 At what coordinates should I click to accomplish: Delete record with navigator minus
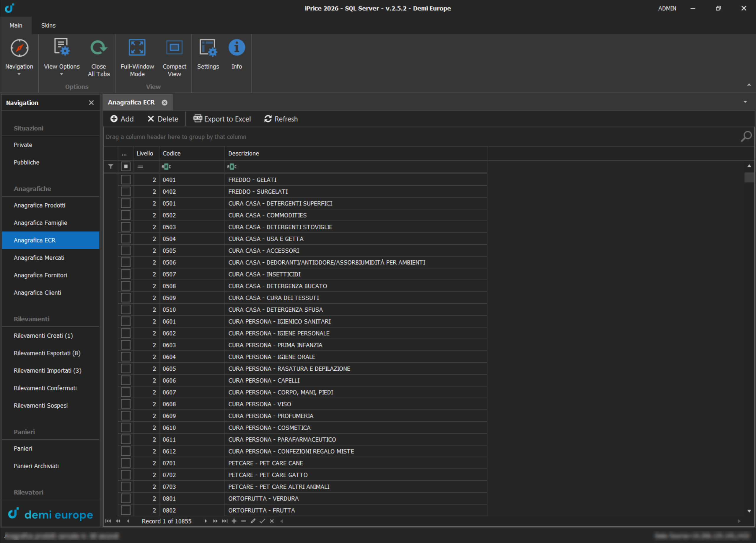pyautogui.click(x=243, y=521)
